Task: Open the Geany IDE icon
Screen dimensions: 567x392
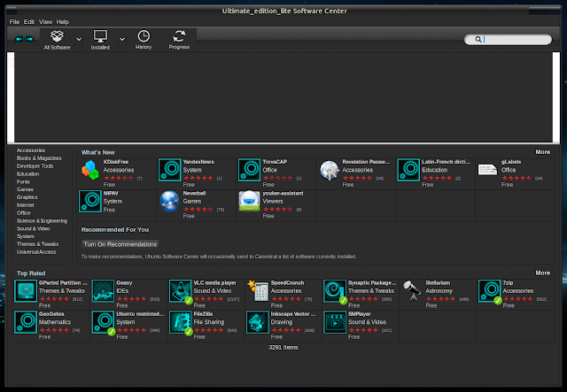Action: pyautogui.click(x=103, y=291)
